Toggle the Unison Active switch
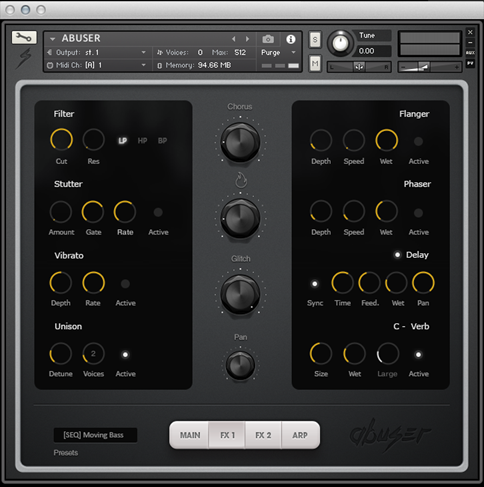 125,355
